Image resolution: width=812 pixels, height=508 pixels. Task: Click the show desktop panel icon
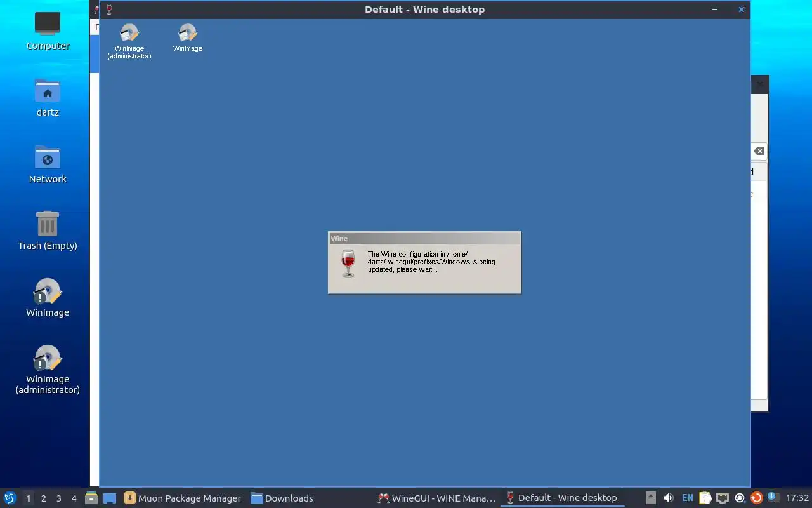click(110, 498)
